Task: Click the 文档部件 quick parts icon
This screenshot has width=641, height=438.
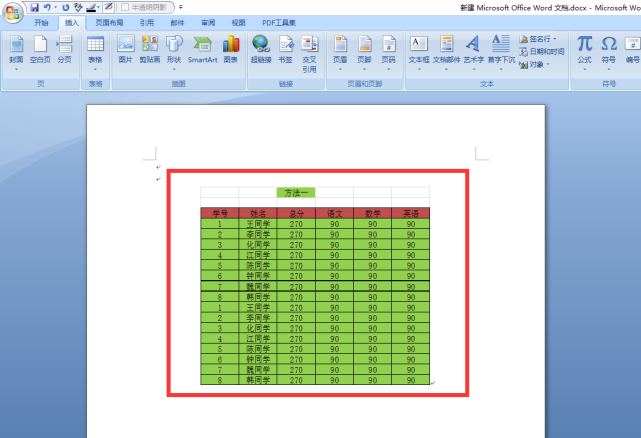Action: [446, 44]
